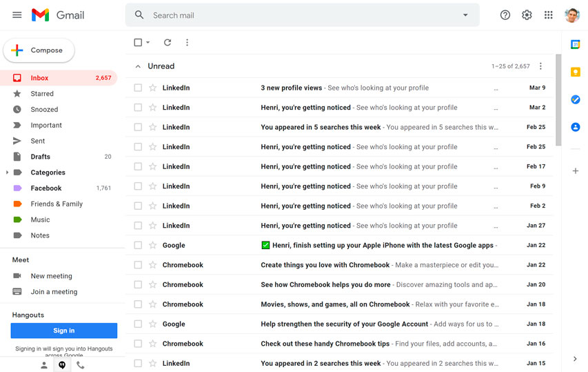The image size is (588, 372).
Task: Click the Search mail input field
Action: [x=296, y=15]
